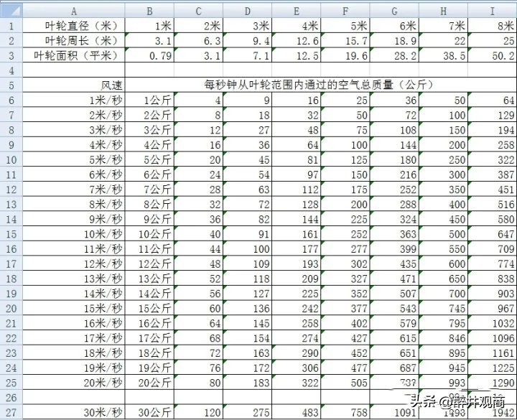Viewport: 517px width, 420px height.
Task: Select column C header
Action: [x=198, y=11]
